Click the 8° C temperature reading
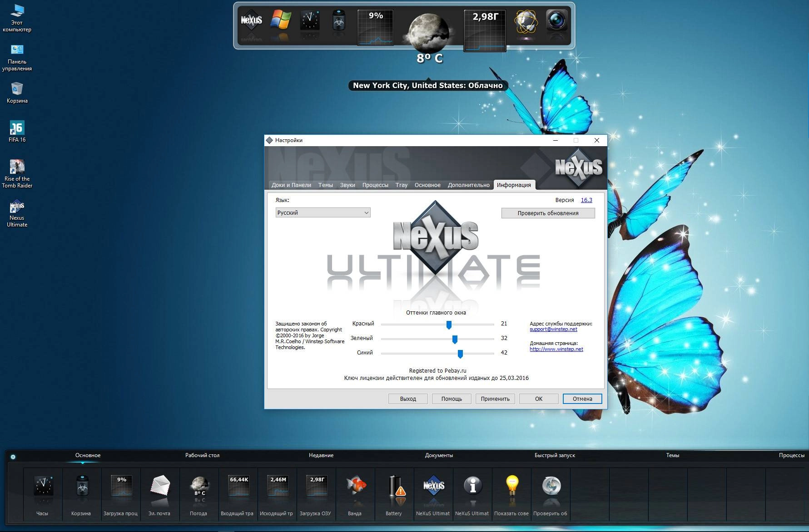This screenshot has height=532, width=809. coord(429,59)
